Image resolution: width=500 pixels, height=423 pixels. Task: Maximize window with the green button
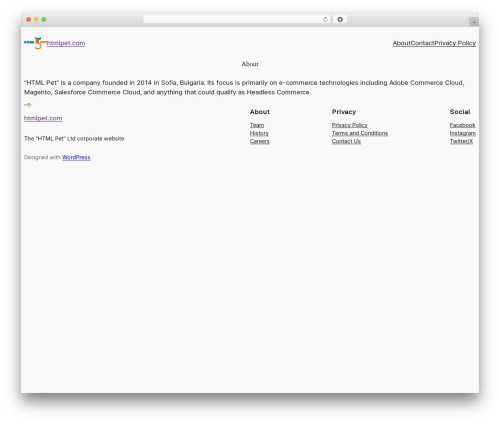coord(44,19)
